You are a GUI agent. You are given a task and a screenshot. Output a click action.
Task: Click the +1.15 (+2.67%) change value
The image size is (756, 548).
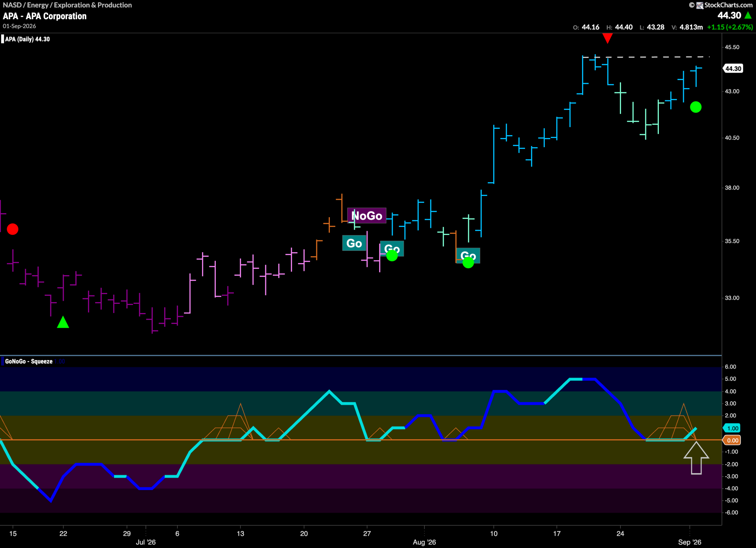coord(730,27)
